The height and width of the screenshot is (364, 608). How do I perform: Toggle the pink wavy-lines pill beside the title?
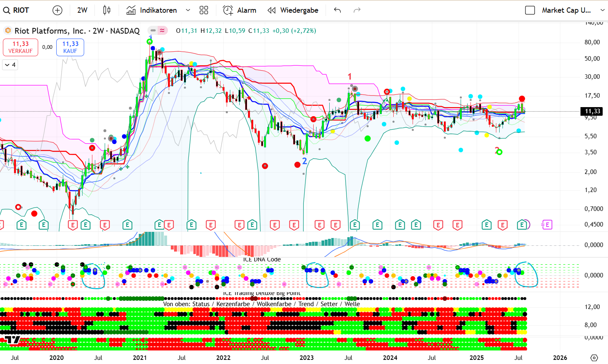click(163, 30)
